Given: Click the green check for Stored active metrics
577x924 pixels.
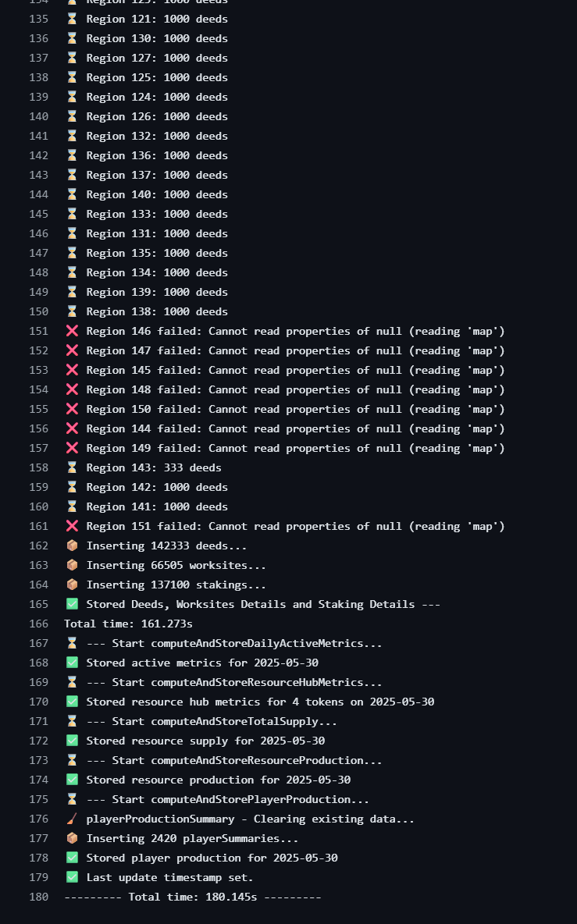Looking at the screenshot, I should [72, 663].
